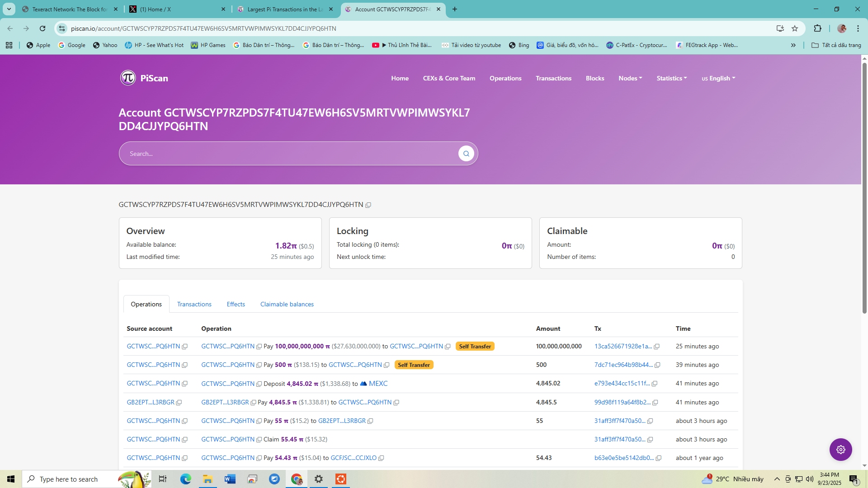Screen dimensions: 868x488
Task: Open Chrome extensions puzzle icon
Action: (x=817, y=28)
